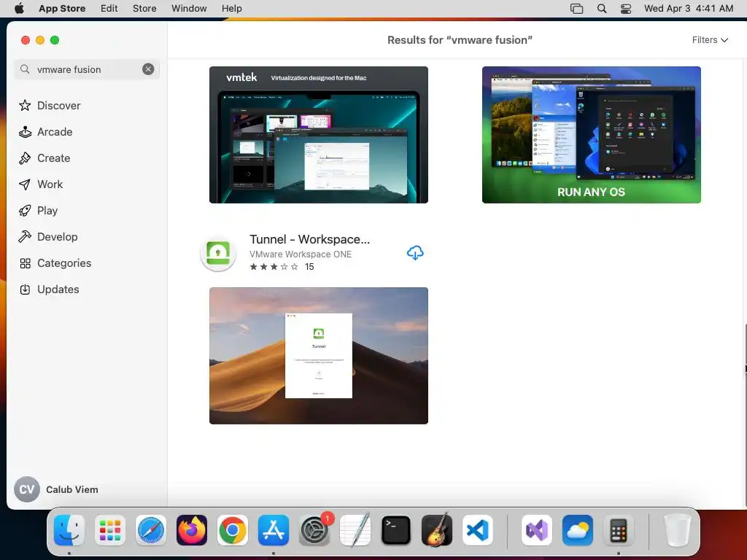Open the Apple menu

[x=19, y=9]
